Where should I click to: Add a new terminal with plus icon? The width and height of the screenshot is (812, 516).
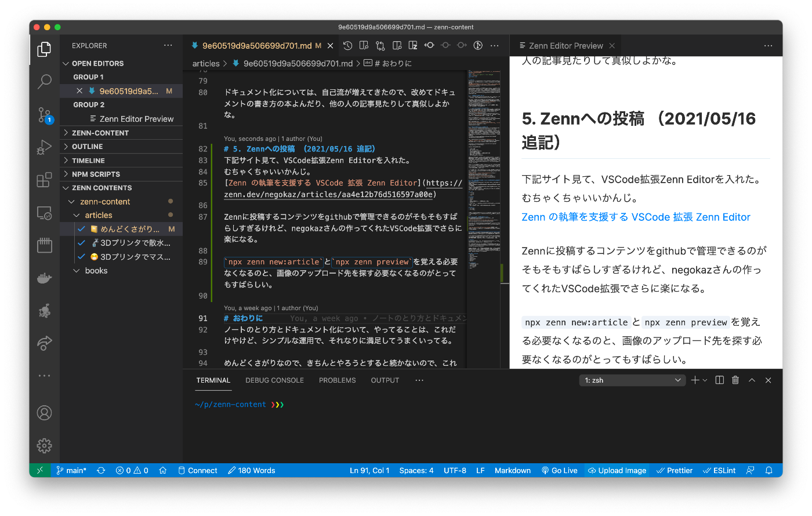[695, 380]
